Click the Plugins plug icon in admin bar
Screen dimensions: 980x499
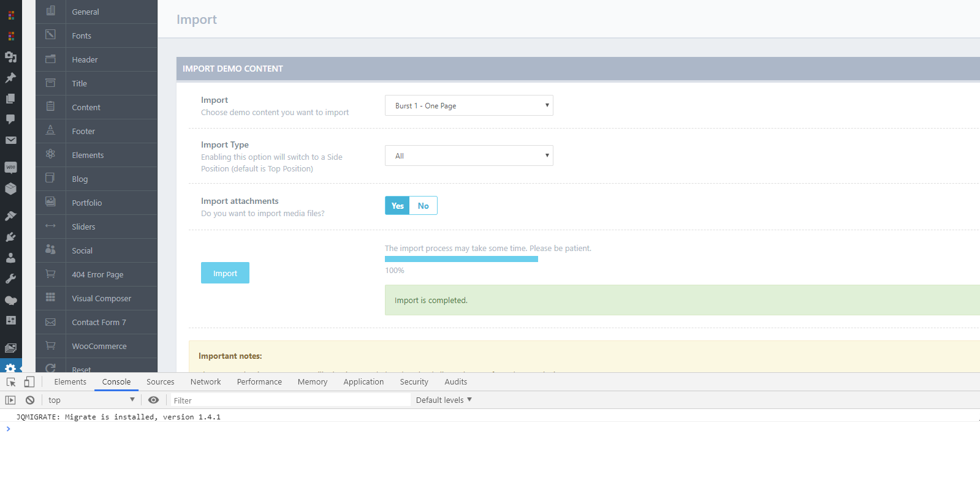10,237
